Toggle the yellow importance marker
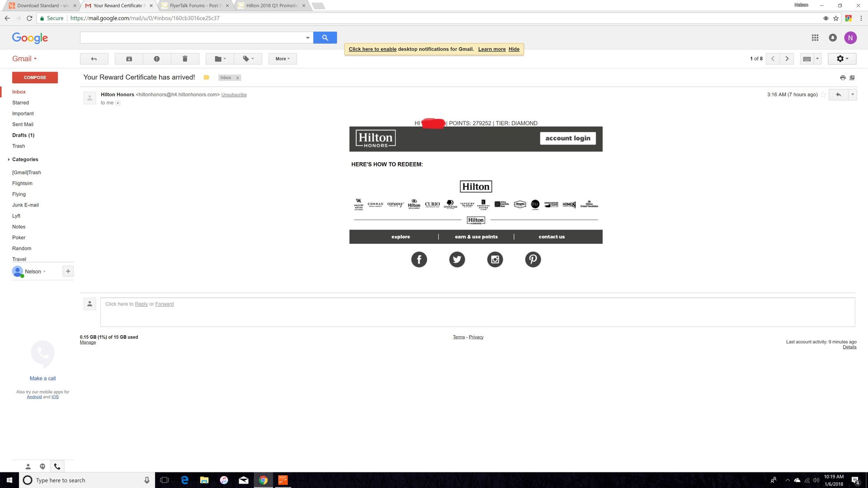 click(x=207, y=78)
